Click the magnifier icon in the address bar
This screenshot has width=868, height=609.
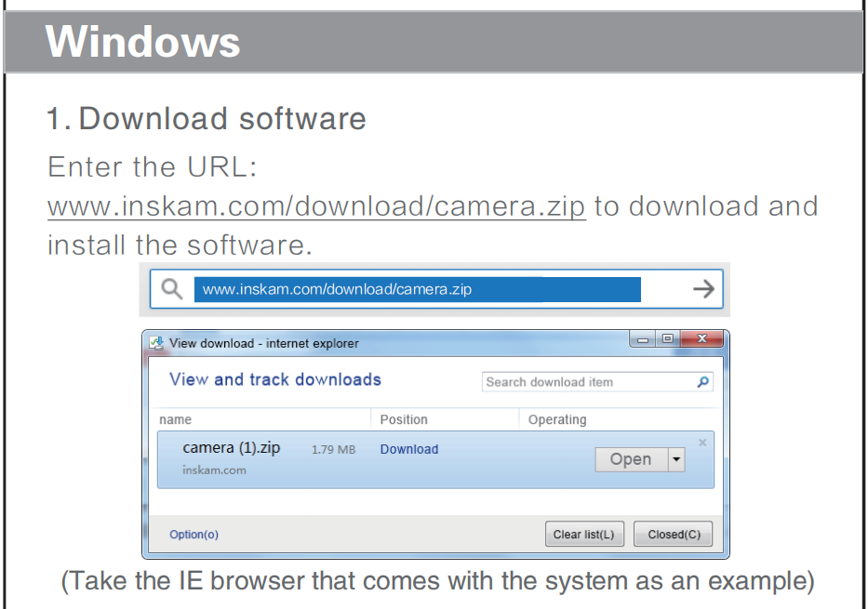tap(171, 289)
